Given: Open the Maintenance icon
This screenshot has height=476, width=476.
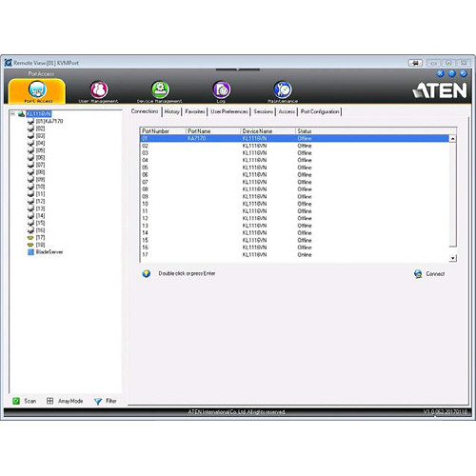Looking at the screenshot, I should coord(283,89).
